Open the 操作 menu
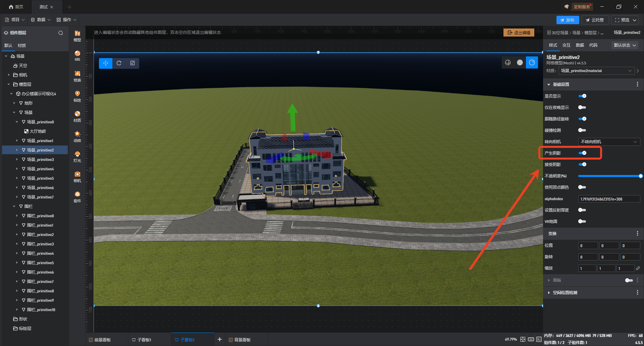Screen dimensions: 644x346 [x=66, y=20]
